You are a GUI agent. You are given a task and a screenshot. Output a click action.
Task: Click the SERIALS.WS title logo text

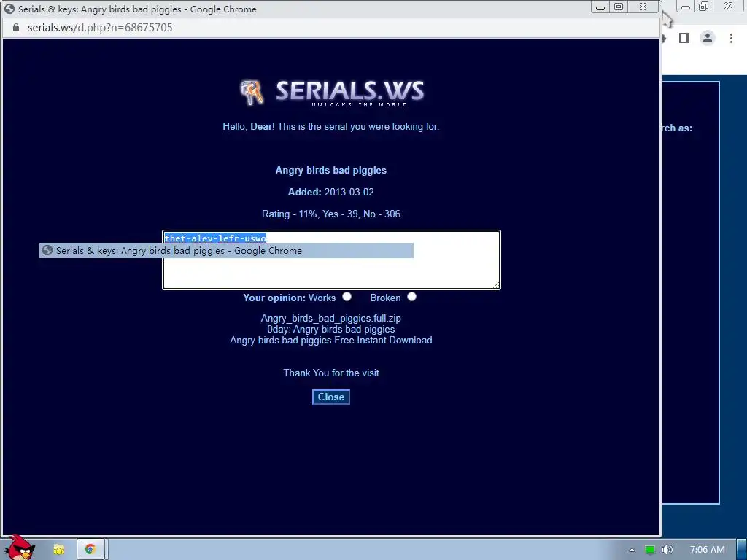pyautogui.click(x=349, y=91)
